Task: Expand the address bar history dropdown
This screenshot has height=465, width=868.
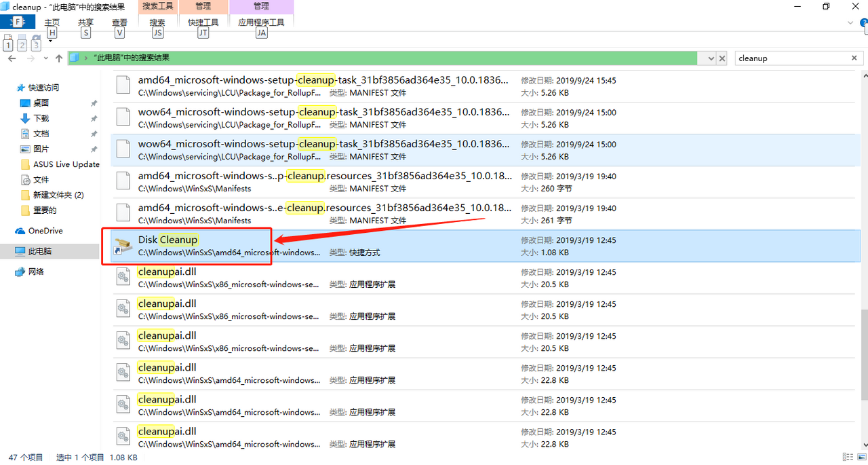Action: 710,58
